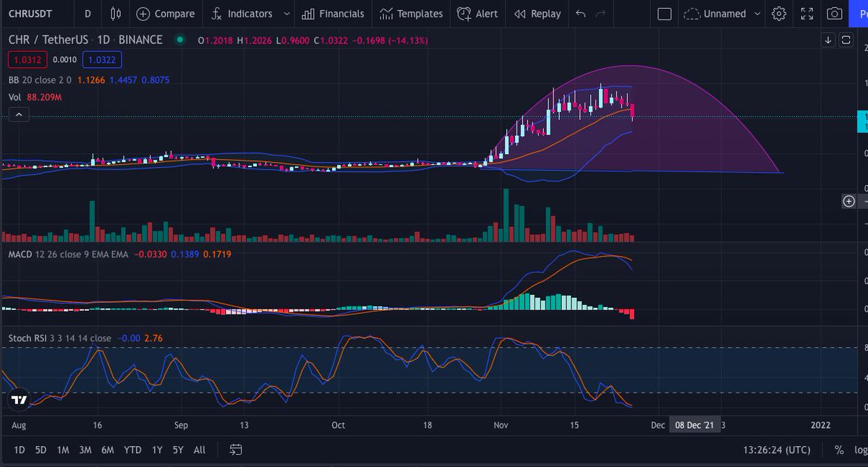868x467 pixels.
Task: Select the 6M time range
Action: (108, 450)
